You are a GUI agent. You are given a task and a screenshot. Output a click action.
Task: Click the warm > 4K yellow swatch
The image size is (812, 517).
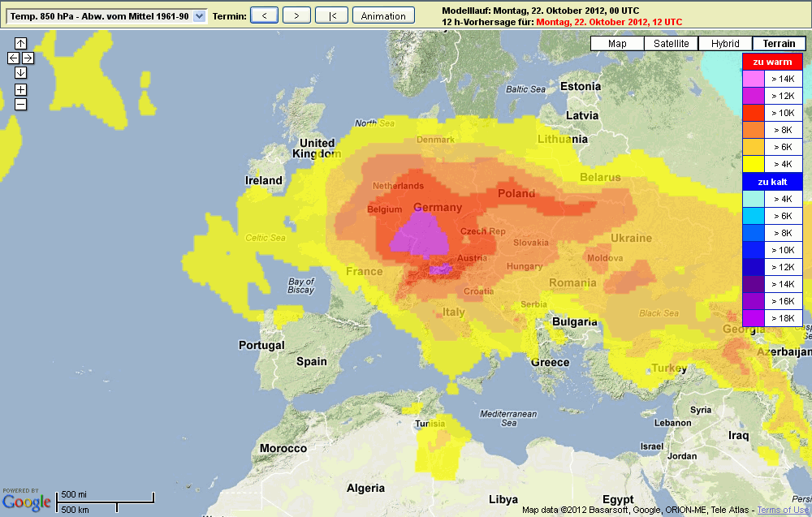point(754,164)
